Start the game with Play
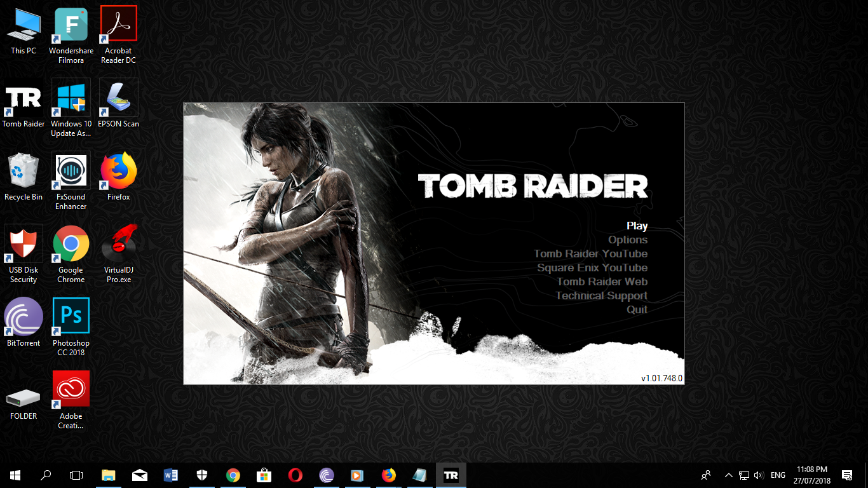 (x=637, y=226)
